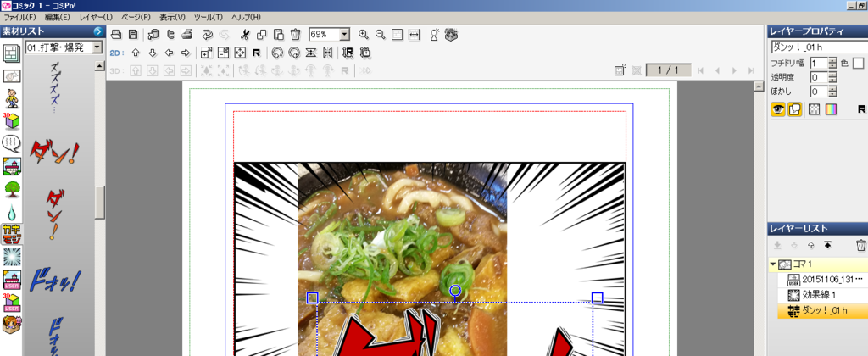Screen dimensions: 868x356
Task: Open the ファイル(F) menu
Action: pos(19,17)
